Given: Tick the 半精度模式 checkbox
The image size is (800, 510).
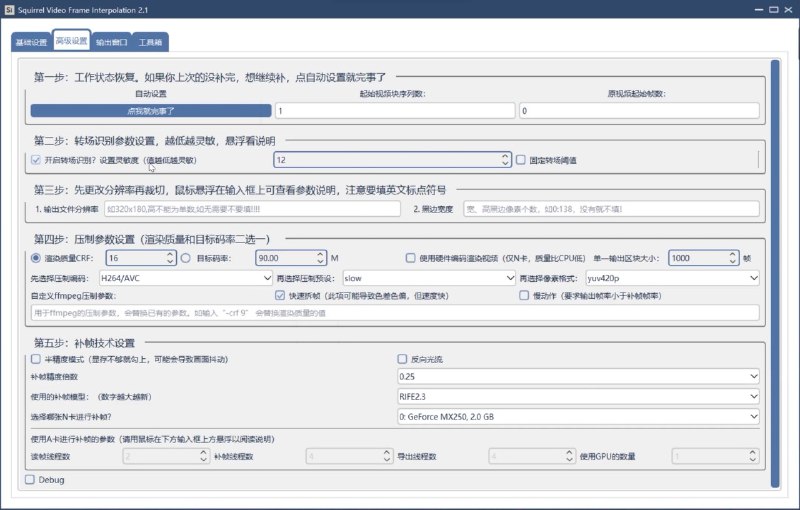Looking at the screenshot, I should [37, 358].
